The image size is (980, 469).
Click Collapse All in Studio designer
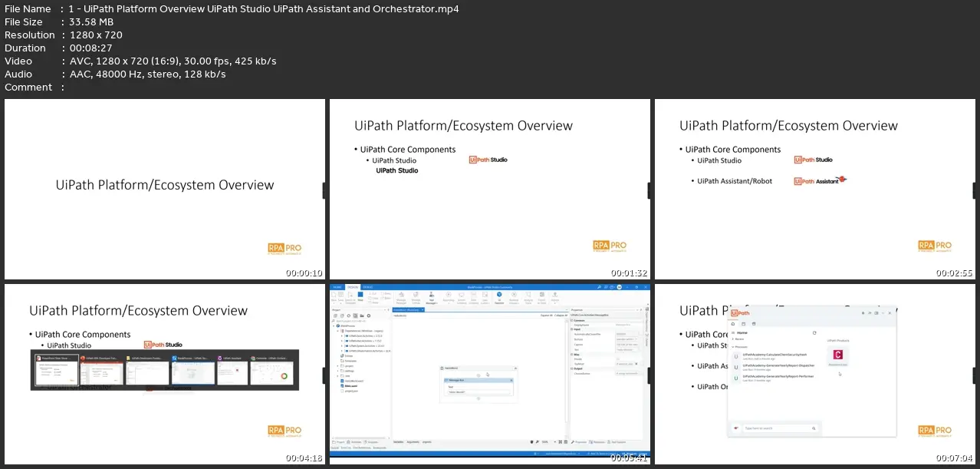coord(560,315)
